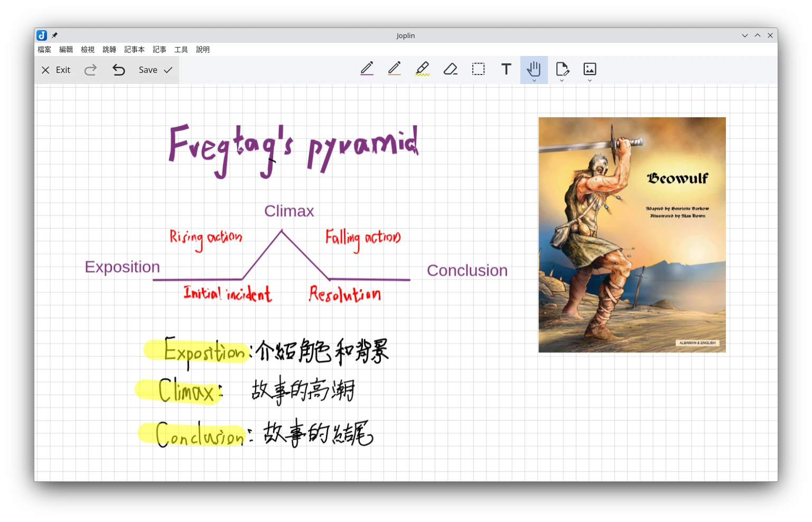Viewport: 812px width, 522px height.
Task: Click the Joplin app icon in title bar
Action: tap(42, 35)
